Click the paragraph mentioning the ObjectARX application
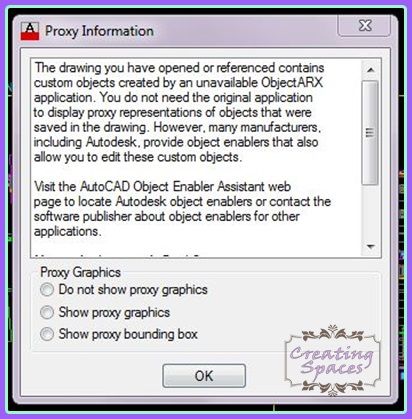 click(179, 112)
